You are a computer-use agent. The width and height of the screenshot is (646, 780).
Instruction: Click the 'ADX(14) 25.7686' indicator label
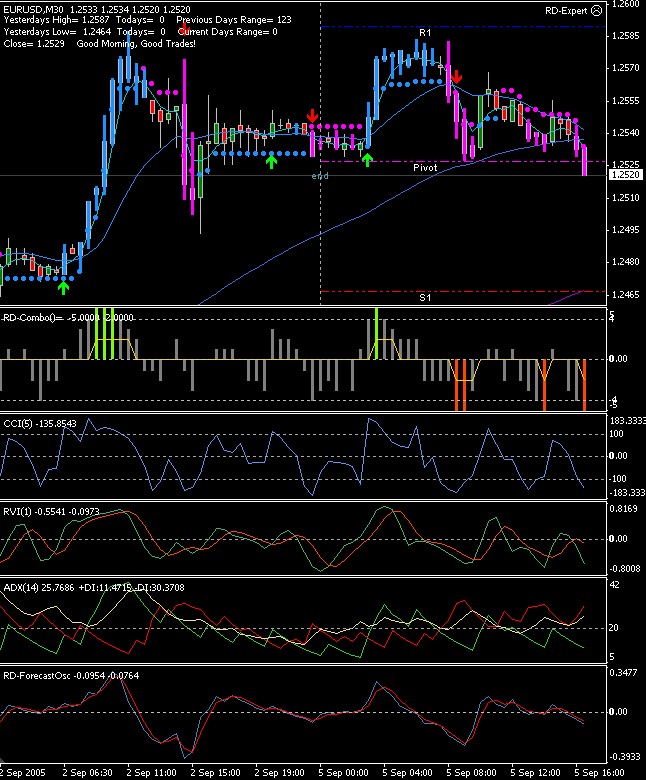pyautogui.click(x=39, y=587)
